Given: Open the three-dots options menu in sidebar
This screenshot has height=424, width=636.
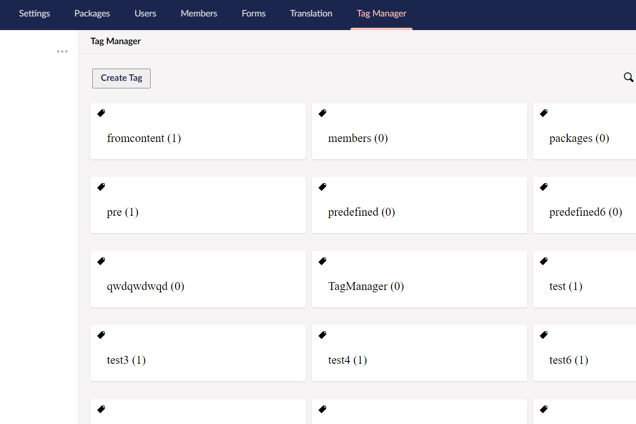Looking at the screenshot, I should pos(62,52).
